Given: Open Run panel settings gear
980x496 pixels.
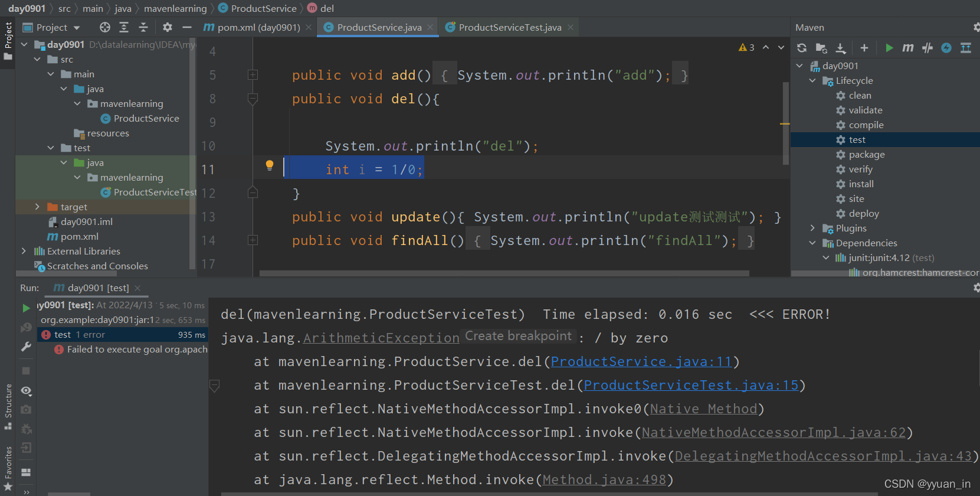Looking at the screenshot, I should pos(976,288).
